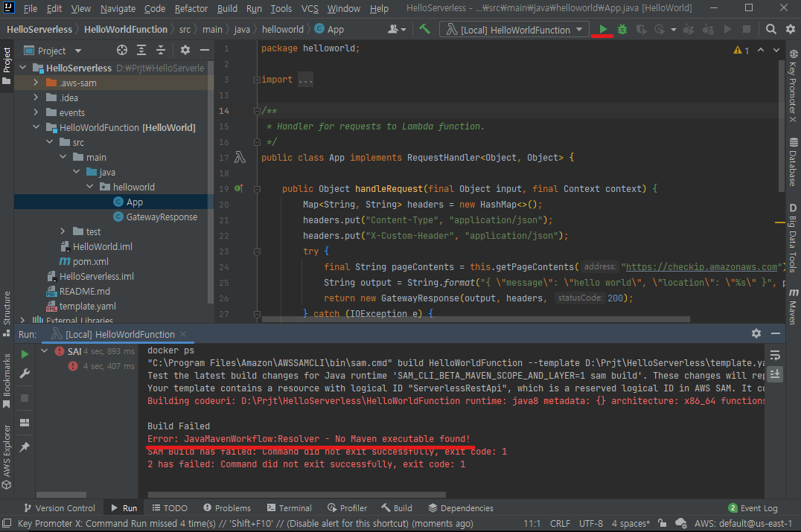Click the implements gutter icon on the handleRequest line

pos(238,188)
